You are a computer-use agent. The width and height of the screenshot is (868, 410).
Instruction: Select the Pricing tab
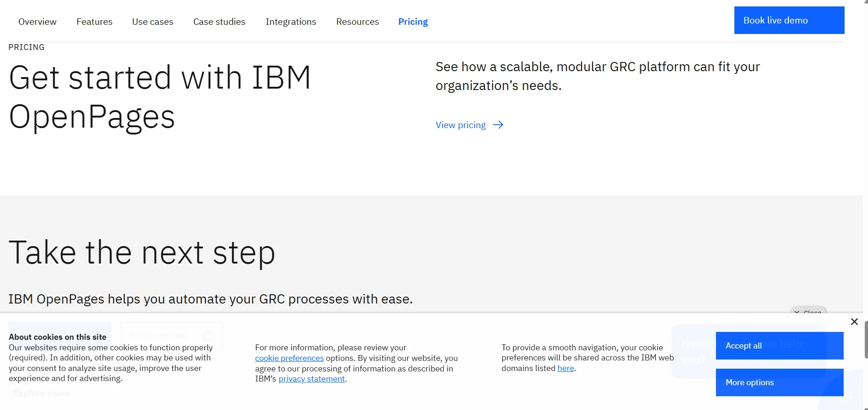pyautogui.click(x=413, y=22)
